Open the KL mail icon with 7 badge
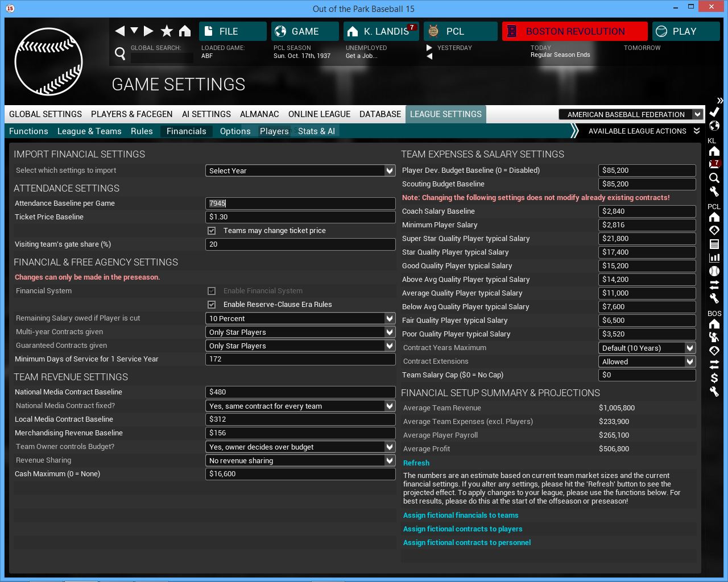The image size is (728, 582). pos(714,164)
